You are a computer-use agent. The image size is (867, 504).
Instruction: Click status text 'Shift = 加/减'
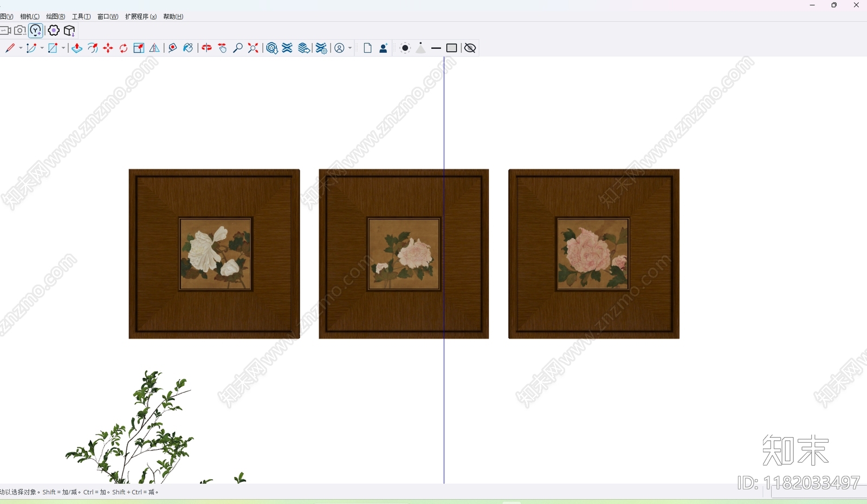[60, 492]
